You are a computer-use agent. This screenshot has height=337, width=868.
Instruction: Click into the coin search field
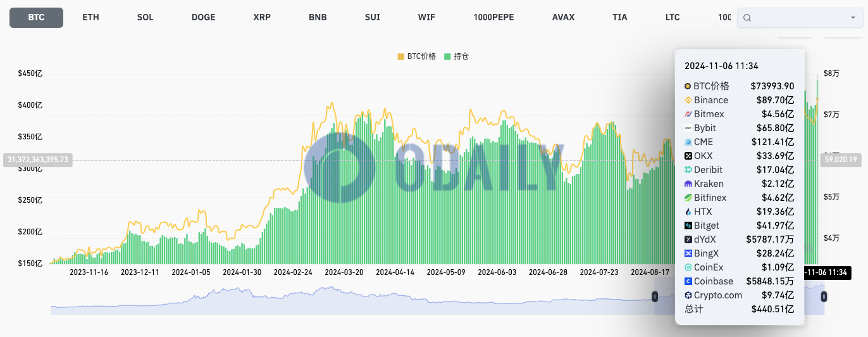800,18
